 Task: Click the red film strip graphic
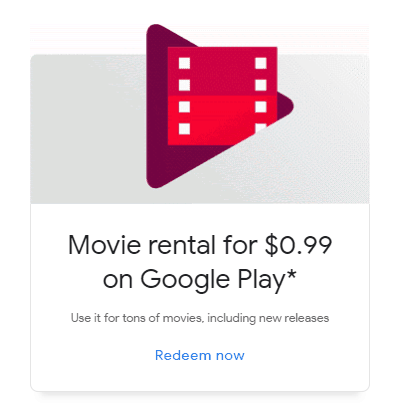pyautogui.click(x=222, y=96)
